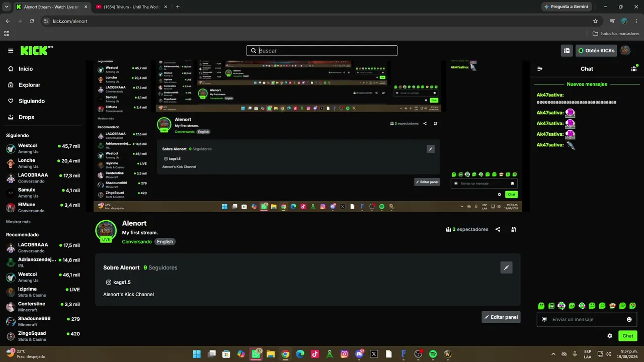The height and width of the screenshot is (362, 644).
Task: Open a new browser tab
Action: coord(178,7)
